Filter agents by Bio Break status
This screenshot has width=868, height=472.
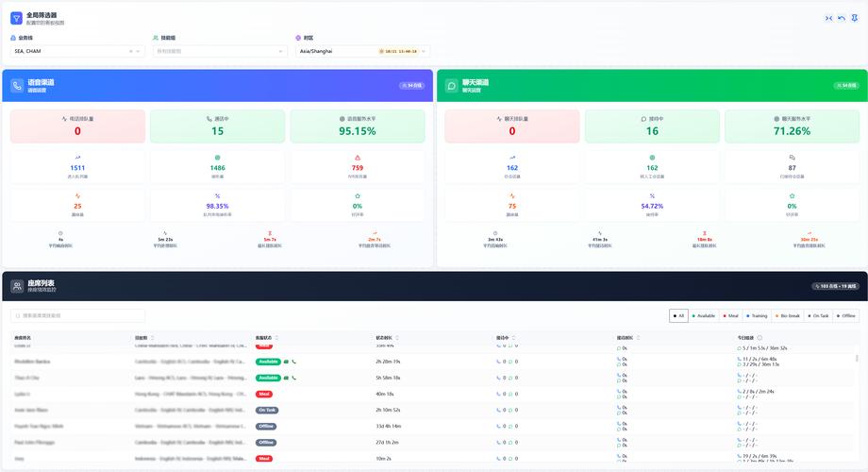click(788, 316)
